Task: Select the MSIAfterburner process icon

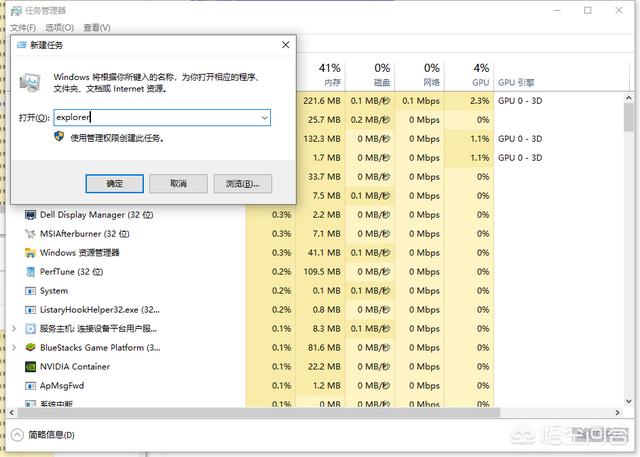Action: (x=30, y=234)
